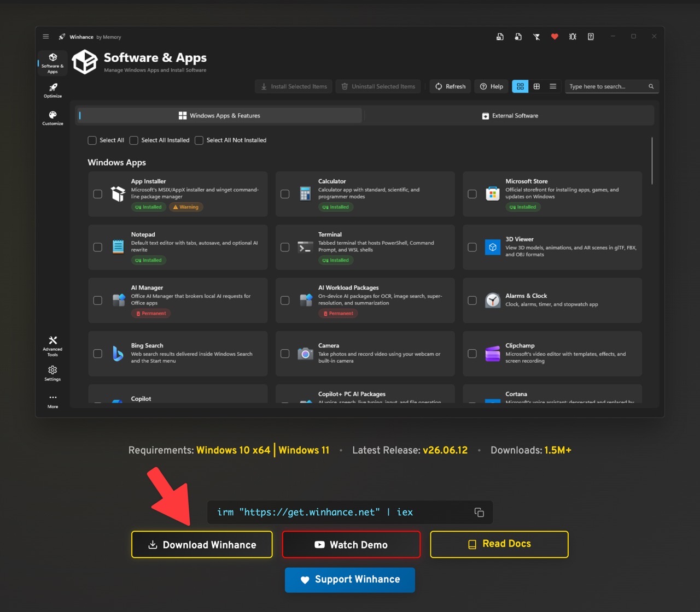Click the Read Docs button
Screen dimensions: 700x612
coord(499,544)
